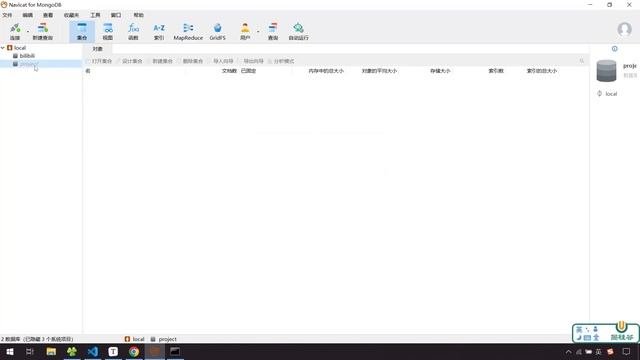Viewport: 640px width, 360px height.
Task: Click Analysis Mode (分析模式) button
Action: point(281,61)
